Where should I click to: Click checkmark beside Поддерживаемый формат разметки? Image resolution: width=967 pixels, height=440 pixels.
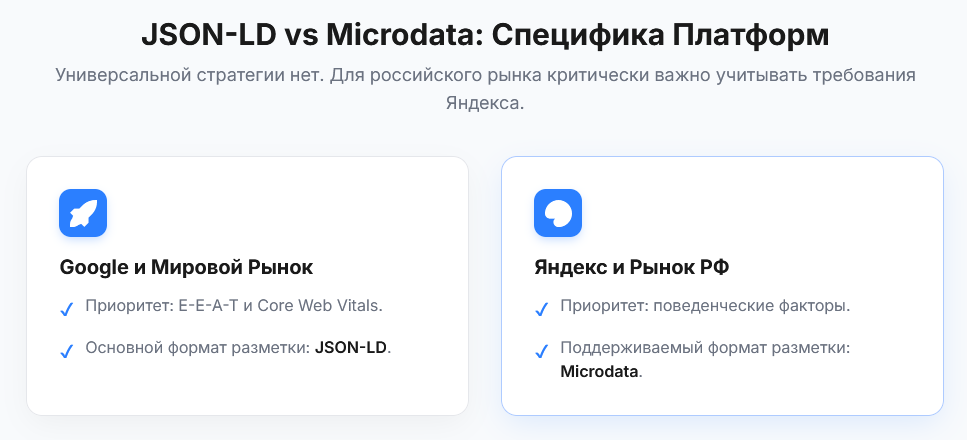(542, 351)
